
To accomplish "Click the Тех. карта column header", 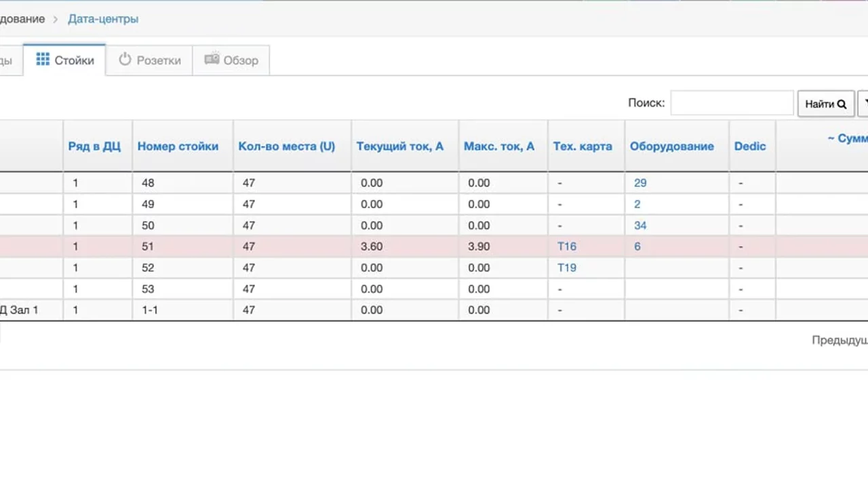I will (x=582, y=146).
